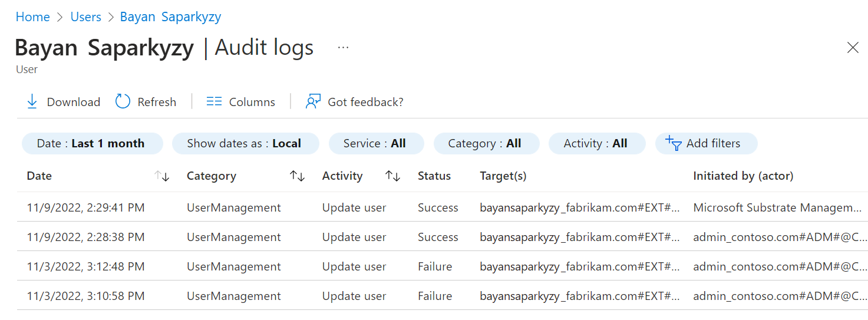868x320 pixels.
Task: Change Show dates as Local filter
Action: (x=245, y=143)
